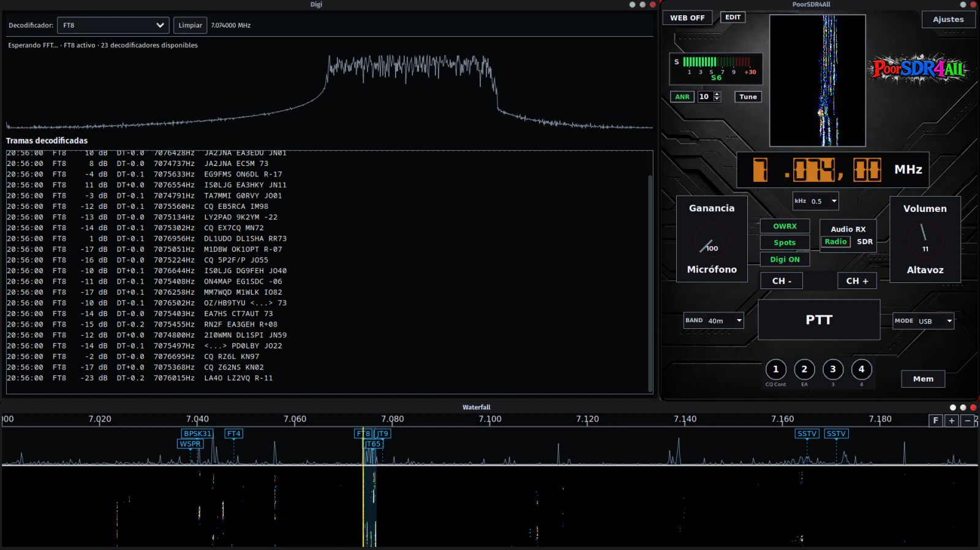Toggle the WEB OFF button
This screenshot has width=980, height=550.
coord(687,18)
